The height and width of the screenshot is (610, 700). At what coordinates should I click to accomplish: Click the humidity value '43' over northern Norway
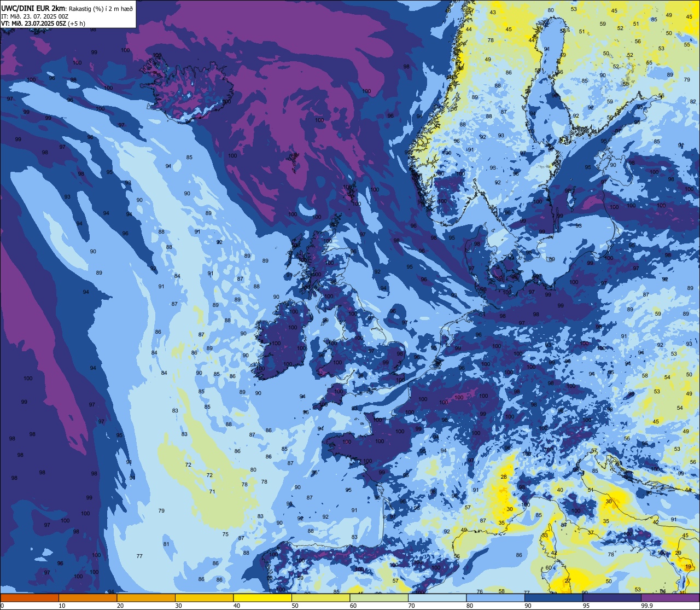[493, 12]
